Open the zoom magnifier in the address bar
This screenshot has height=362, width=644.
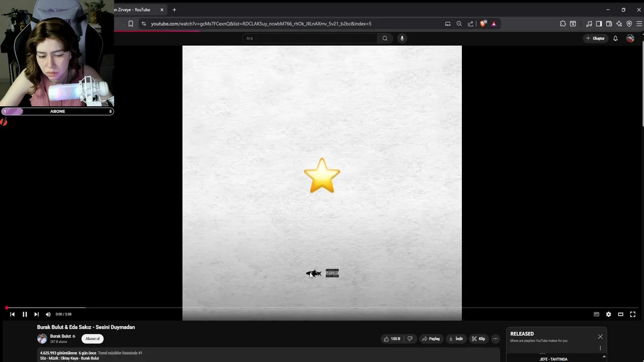pyautogui.click(x=459, y=24)
